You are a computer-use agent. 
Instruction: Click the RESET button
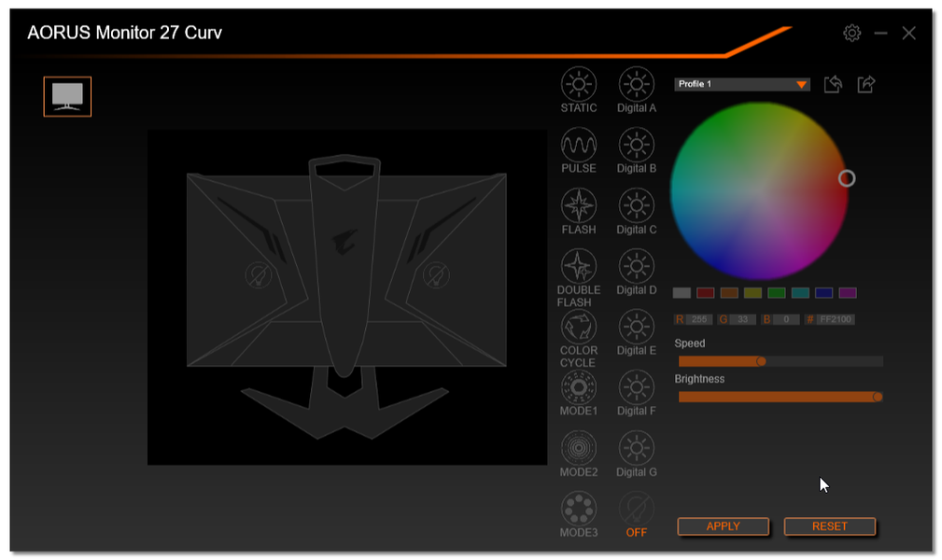tap(830, 526)
